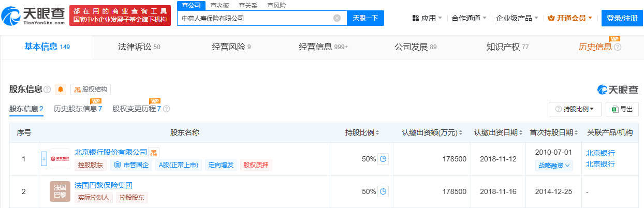Click pie chart icon for 法国巴黎保险集团 shareholding
The width and height of the screenshot is (644, 208).
pos(383,191)
